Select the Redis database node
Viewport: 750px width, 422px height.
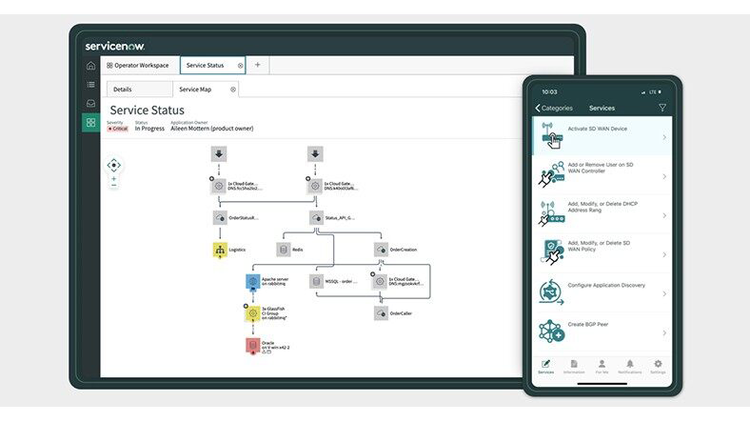click(283, 250)
